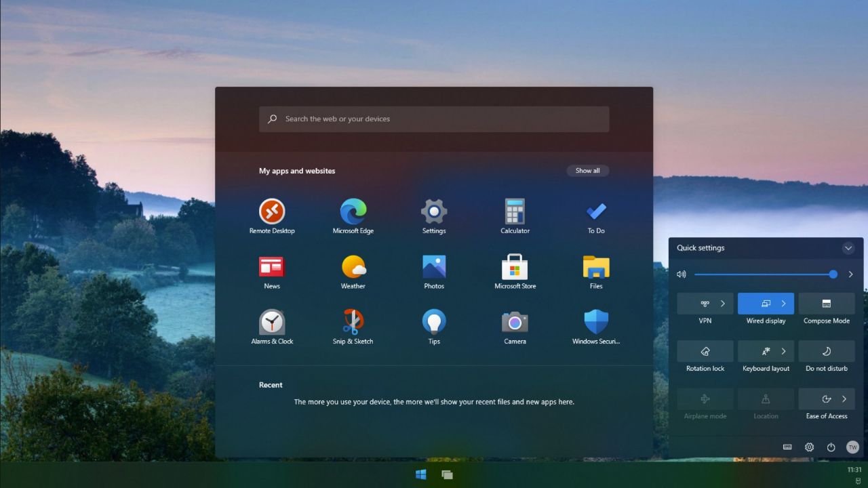Click the search magnifier icon

click(272, 119)
